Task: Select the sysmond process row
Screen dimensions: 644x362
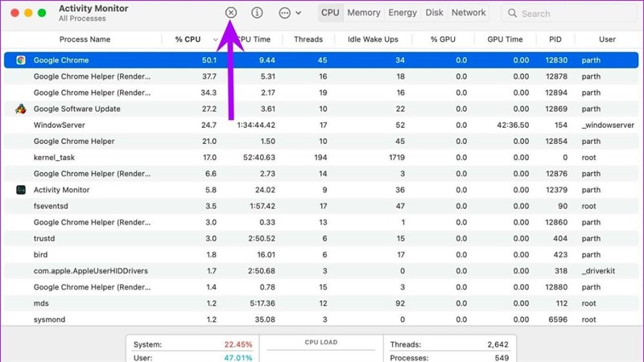Action: tap(321, 319)
